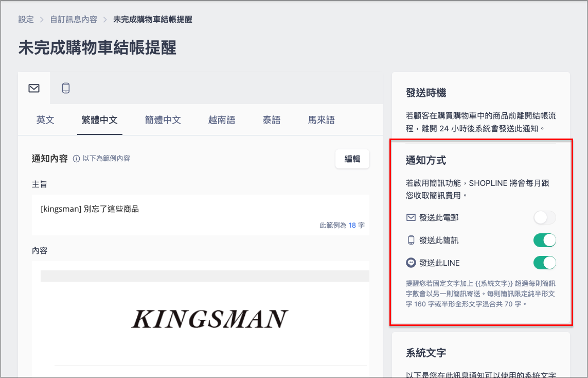Screen dimensions: 588x378
Task: Click info icon beside 以下為範例內容
Action: [76, 159]
